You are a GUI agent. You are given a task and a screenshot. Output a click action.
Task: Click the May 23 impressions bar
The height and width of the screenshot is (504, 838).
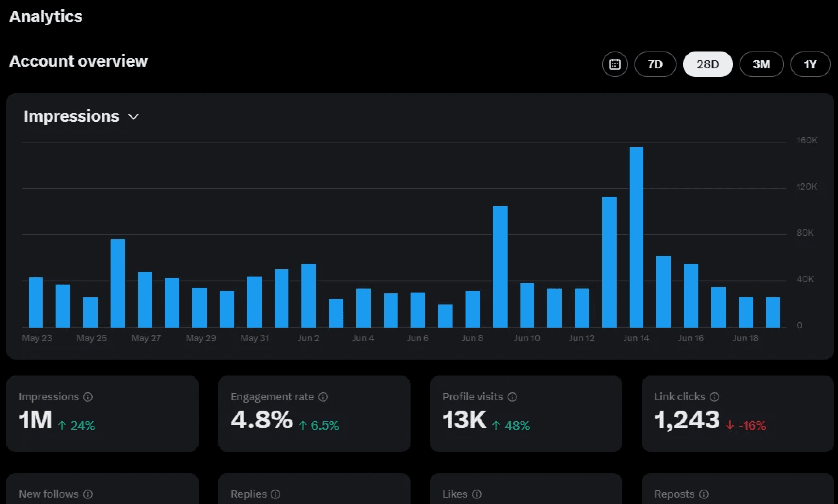[x=36, y=302]
